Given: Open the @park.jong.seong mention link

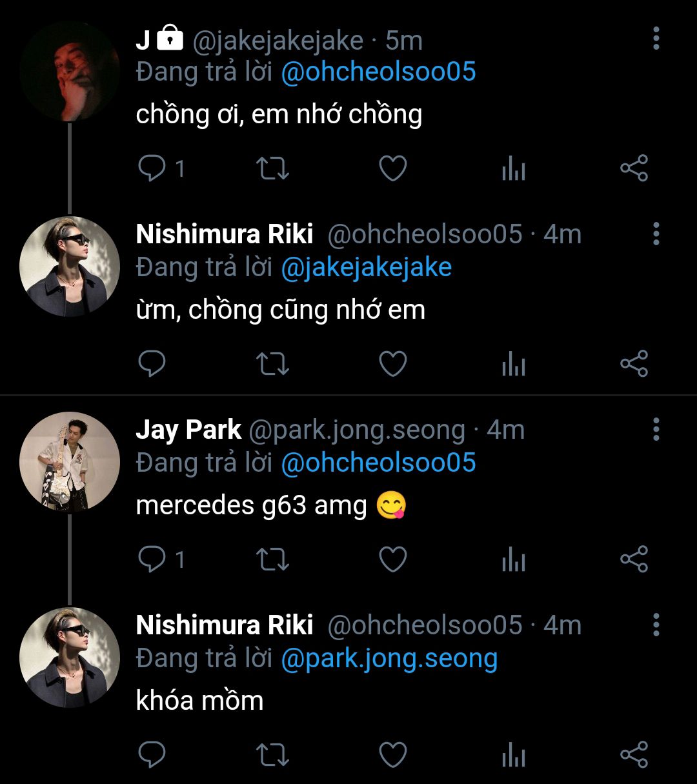Looking at the screenshot, I should coord(389,658).
